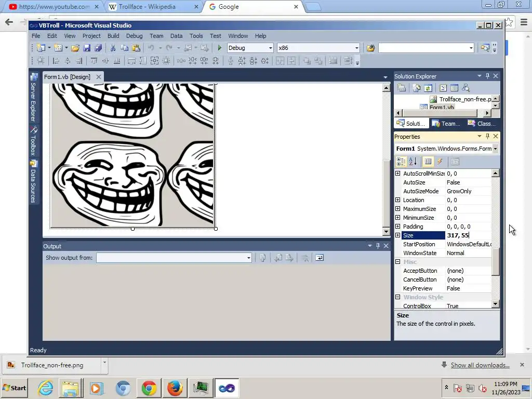Toggle auto-hide pin on Properties panel
The image size is (532, 399).
[487, 136]
